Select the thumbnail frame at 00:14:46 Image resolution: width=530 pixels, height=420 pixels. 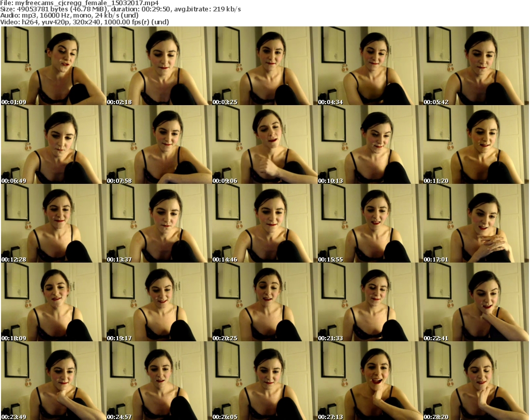(264, 223)
